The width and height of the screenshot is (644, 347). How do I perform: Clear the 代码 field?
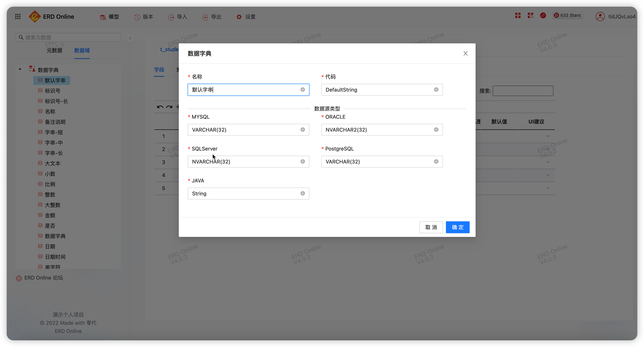pos(436,90)
